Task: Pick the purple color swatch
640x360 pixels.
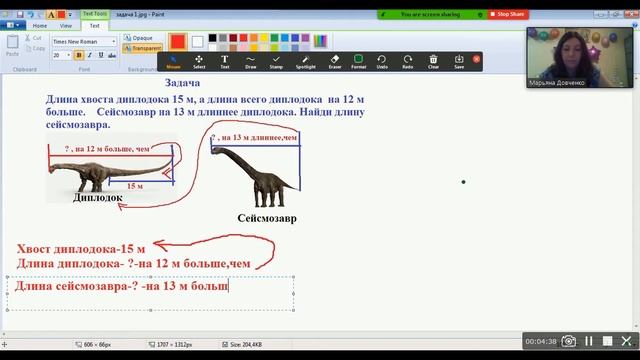Action: (305, 38)
